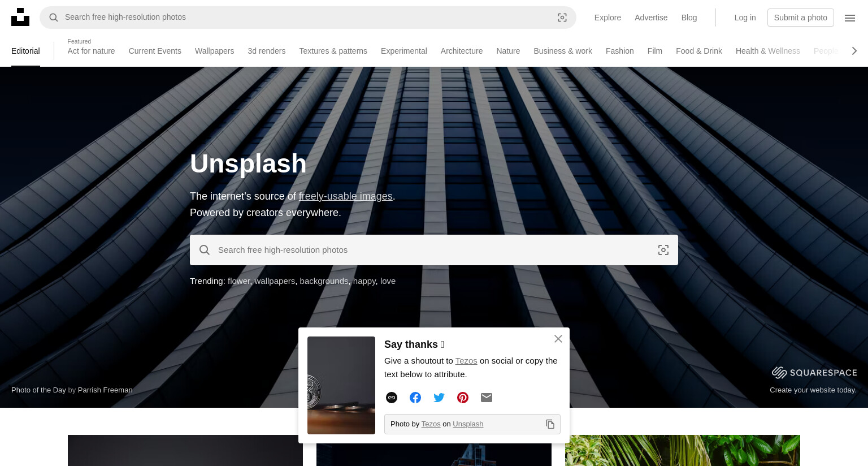Viewport: 868px width, 466px height.
Task: Copy attribution text to clipboard icon
Action: tap(550, 424)
